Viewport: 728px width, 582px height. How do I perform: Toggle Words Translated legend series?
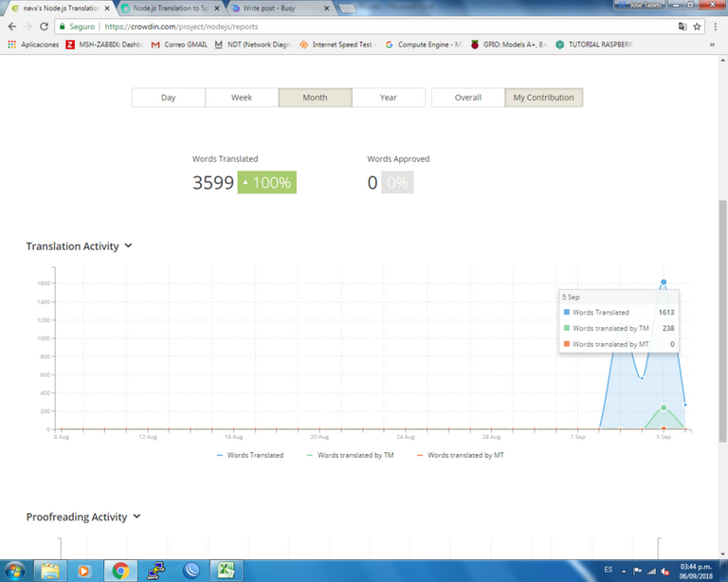(250, 455)
